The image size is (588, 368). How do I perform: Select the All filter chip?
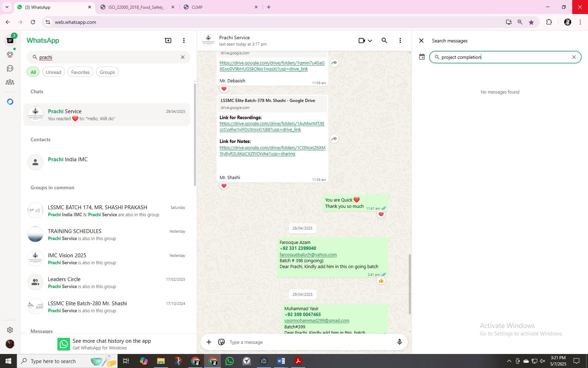[x=33, y=72]
